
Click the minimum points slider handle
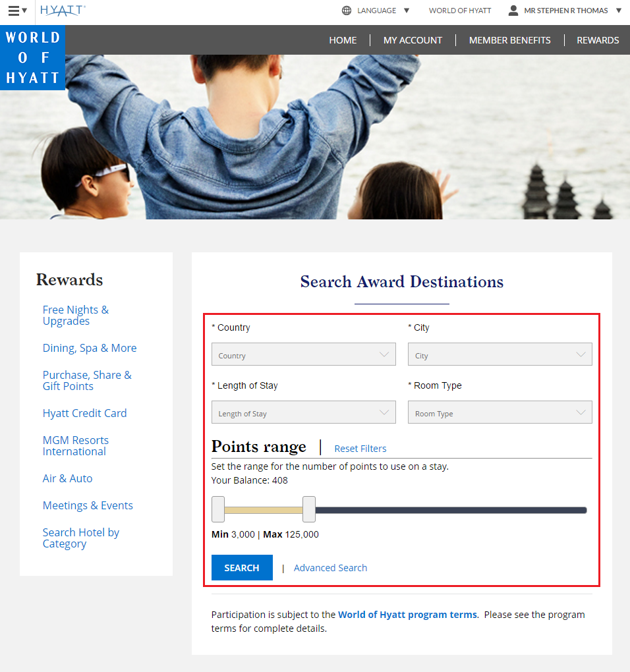pos(218,509)
